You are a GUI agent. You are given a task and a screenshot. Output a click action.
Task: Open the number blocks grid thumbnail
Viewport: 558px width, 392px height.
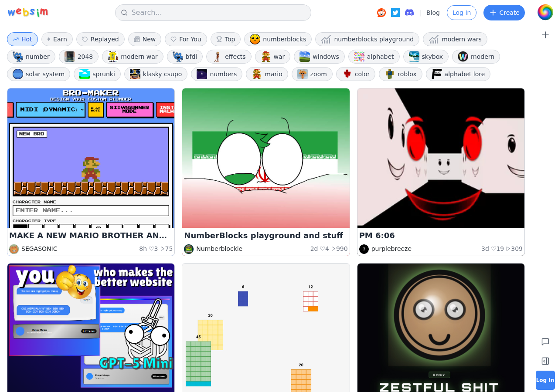point(266,328)
